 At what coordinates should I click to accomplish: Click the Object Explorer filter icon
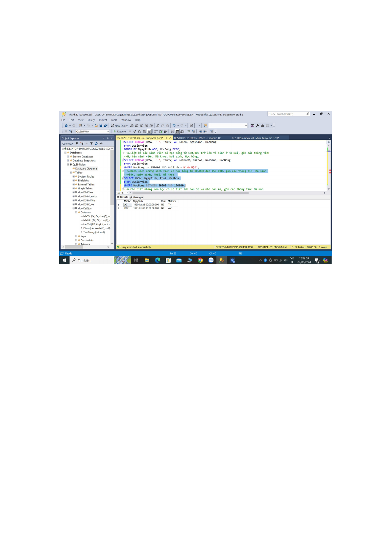coord(91,144)
